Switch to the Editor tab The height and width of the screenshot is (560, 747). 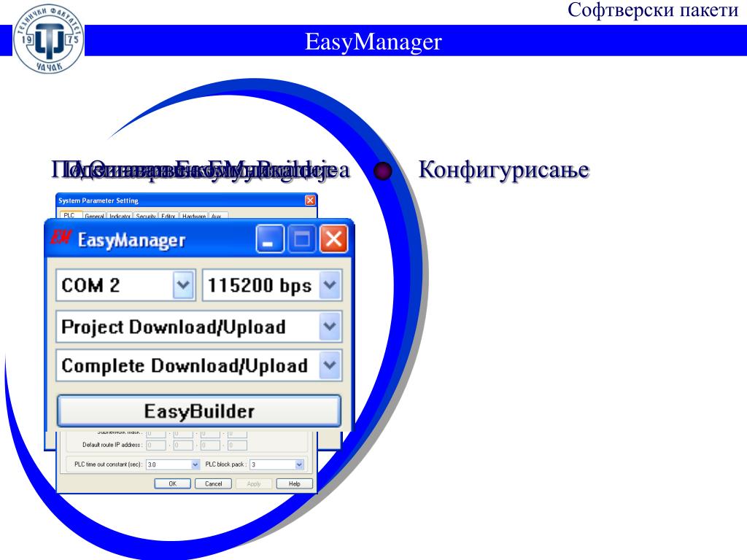(x=169, y=216)
